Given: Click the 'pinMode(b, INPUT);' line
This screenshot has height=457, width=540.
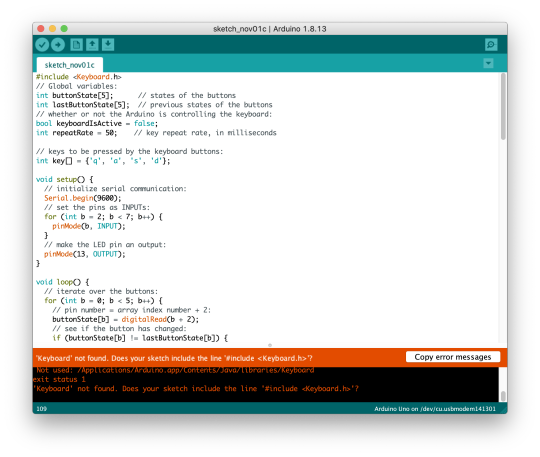Looking at the screenshot, I should coord(89,226).
